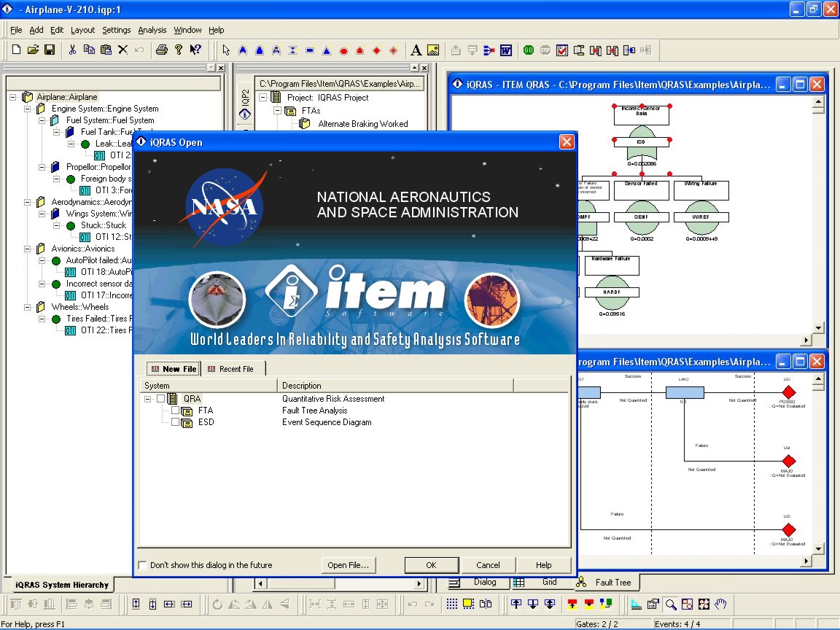
Task: Click the Paste clipboard icon
Action: tap(106, 50)
